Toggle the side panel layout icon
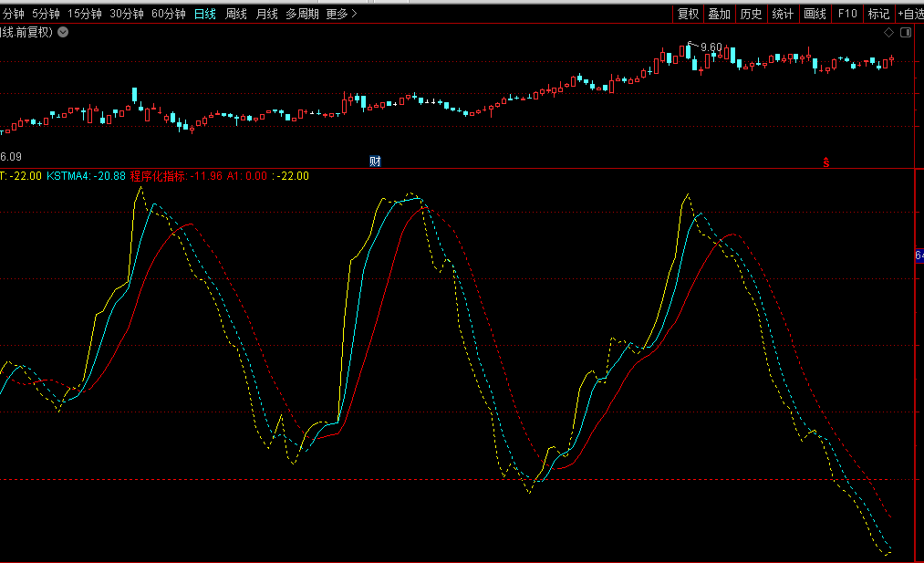This screenshot has height=563, width=924. (906, 33)
